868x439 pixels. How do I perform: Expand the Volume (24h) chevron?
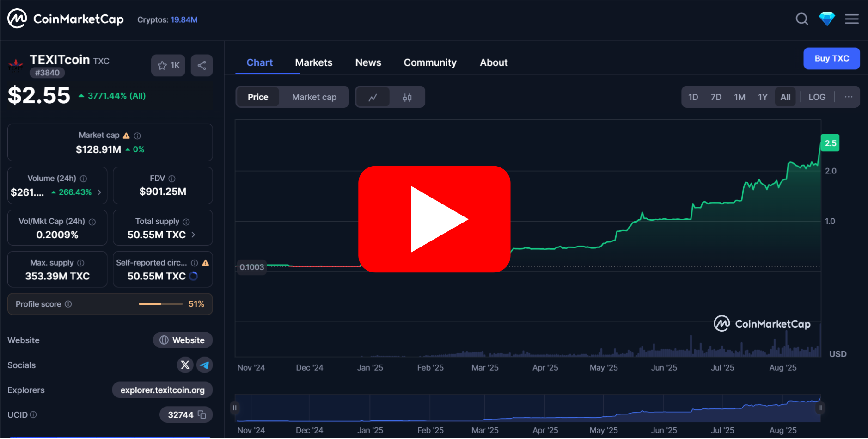99,192
